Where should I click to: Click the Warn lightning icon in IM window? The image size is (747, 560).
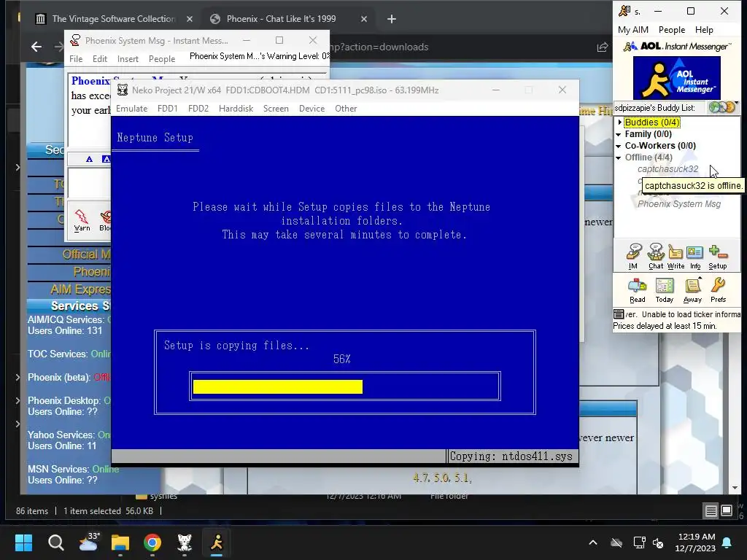click(x=82, y=220)
